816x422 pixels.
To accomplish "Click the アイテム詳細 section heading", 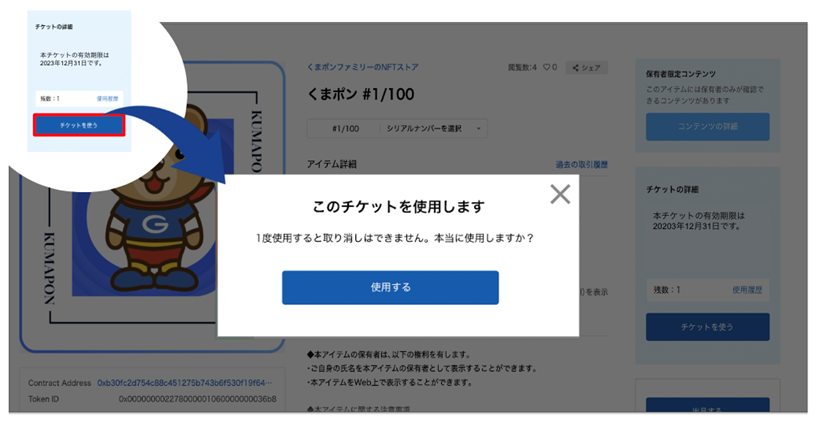I will coord(332,164).
